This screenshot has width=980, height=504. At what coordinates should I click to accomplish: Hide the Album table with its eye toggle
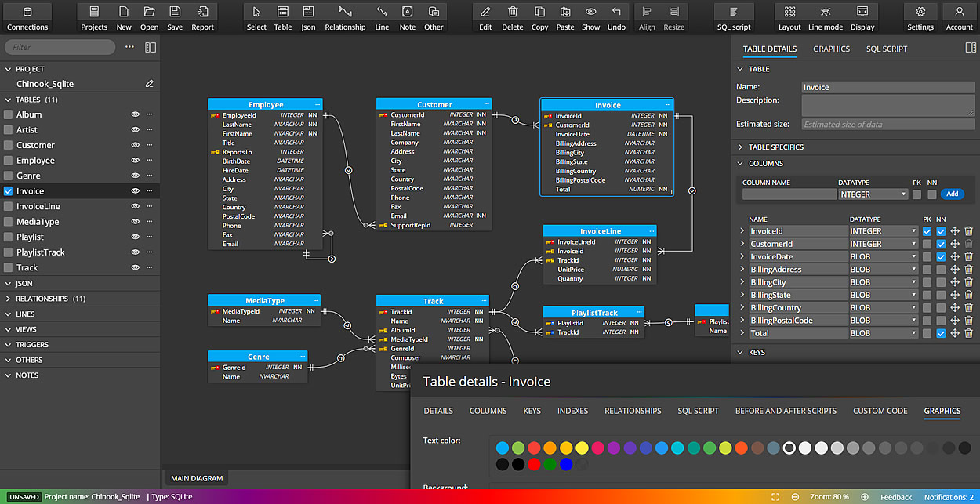click(x=135, y=114)
